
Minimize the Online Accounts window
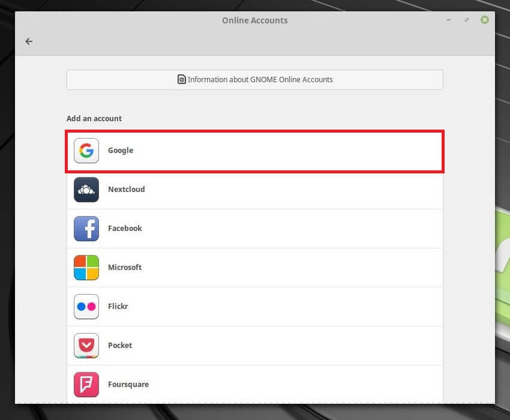coord(449,20)
